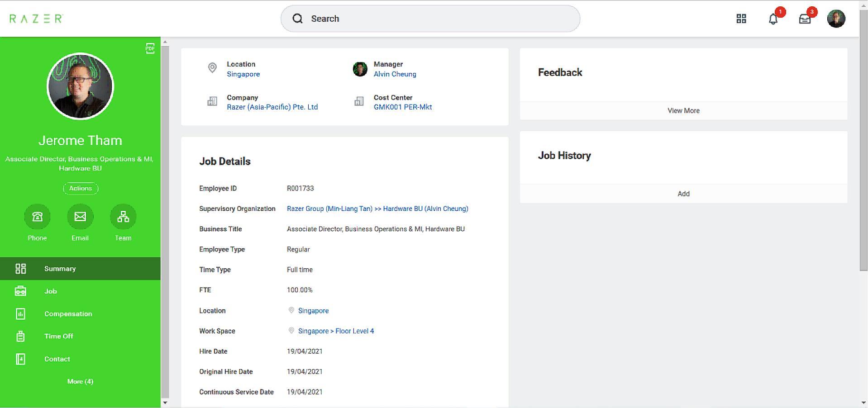The width and height of the screenshot is (868, 408).
Task: Click the location pin icon in header card
Action: click(x=212, y=68)
